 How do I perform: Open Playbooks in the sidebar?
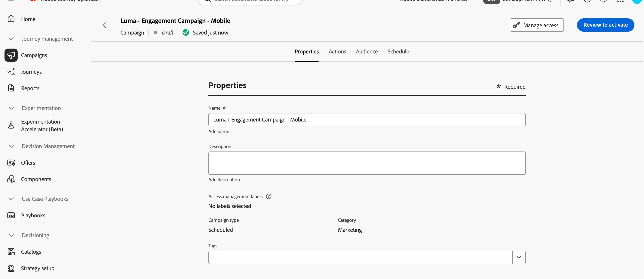(x=33, y=215)
